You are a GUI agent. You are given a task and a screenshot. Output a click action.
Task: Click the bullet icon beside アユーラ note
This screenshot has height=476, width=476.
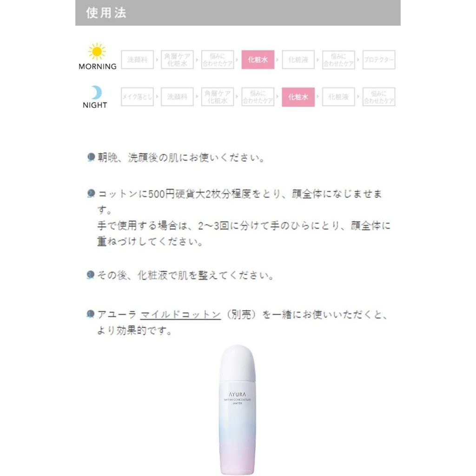pyautogui.click(x=91, y=314)
